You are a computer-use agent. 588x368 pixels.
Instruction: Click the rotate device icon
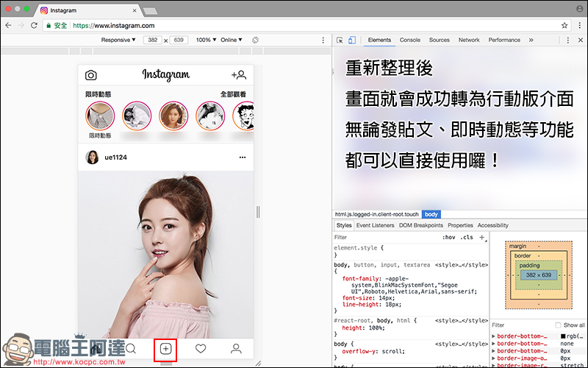point(255,40)
